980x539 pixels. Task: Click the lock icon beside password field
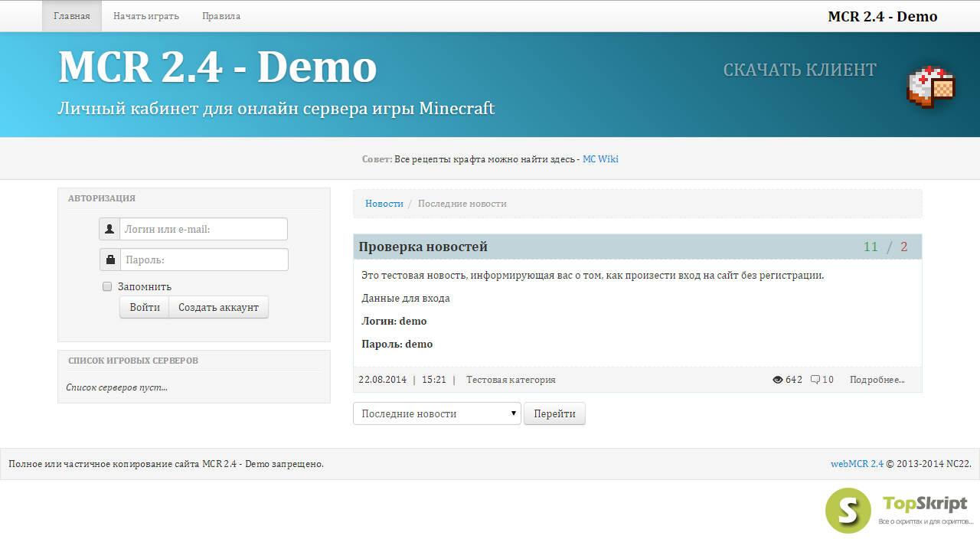click(x=110, y=260)
